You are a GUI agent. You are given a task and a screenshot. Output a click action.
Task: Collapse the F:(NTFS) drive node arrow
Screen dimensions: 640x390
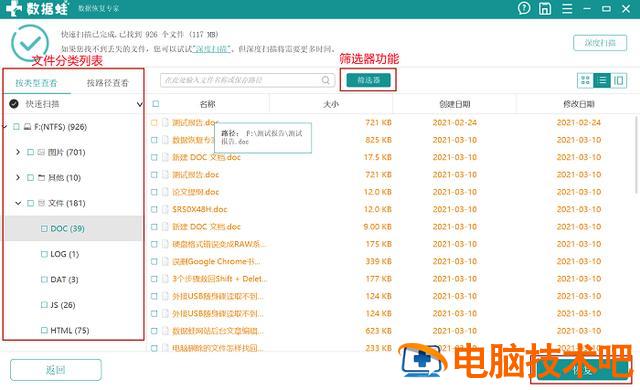pyautogui.click(x=5, y=127)
